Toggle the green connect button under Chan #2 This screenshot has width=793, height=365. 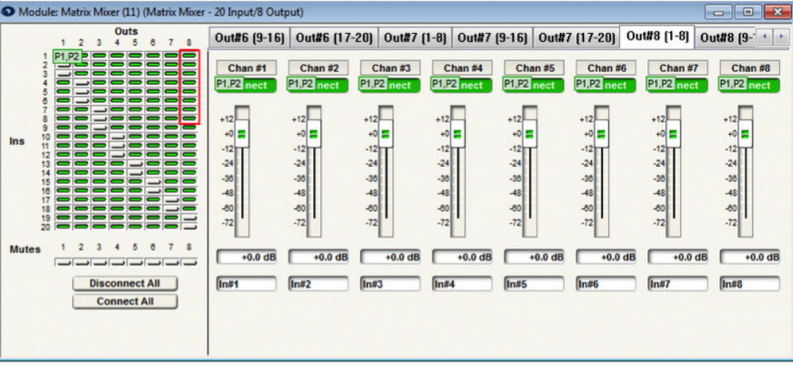tap(318, 85)
